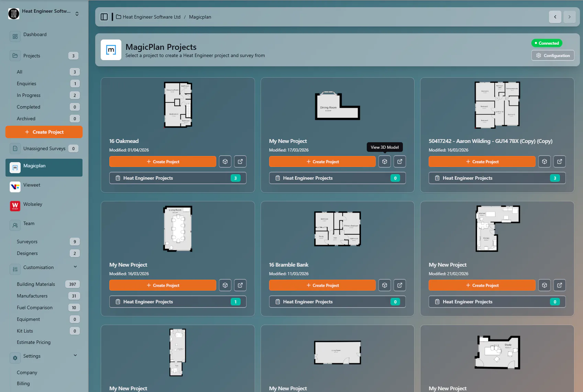583x392 pixels.
Task: Toggle the sidebar panel icon
Action: (x=104, y=17)
